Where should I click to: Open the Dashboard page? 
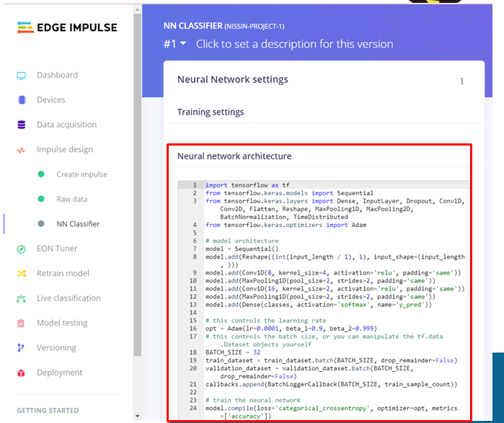pos(57,75)
